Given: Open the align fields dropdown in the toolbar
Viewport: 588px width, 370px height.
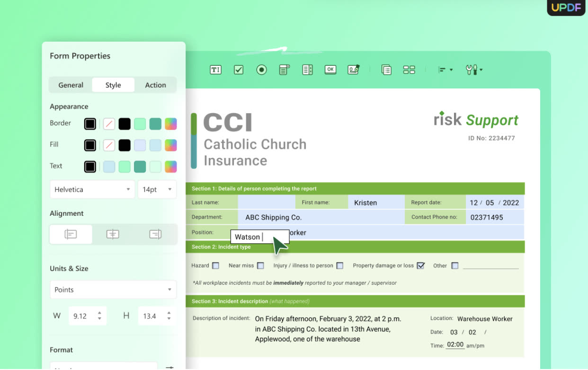Looking at the screenshot, I should pos(445,70).
